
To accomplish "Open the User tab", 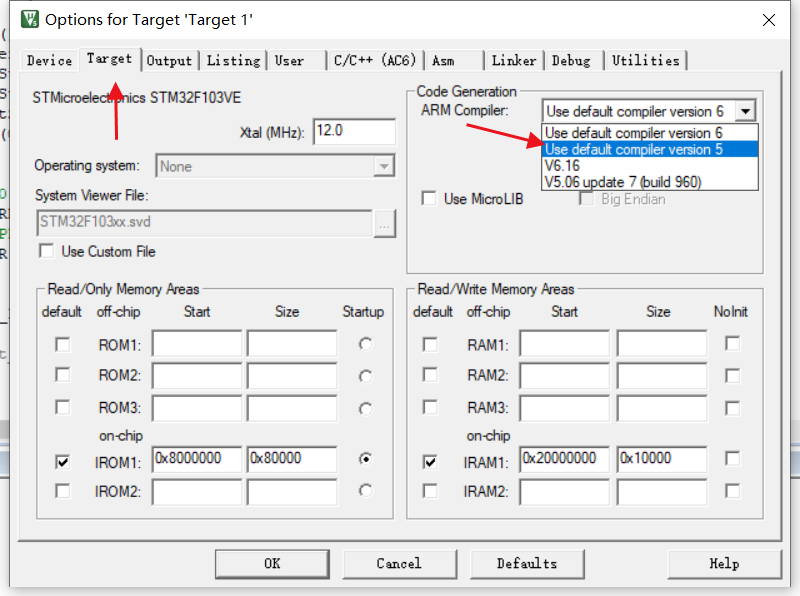I will (x=296, y=61).
